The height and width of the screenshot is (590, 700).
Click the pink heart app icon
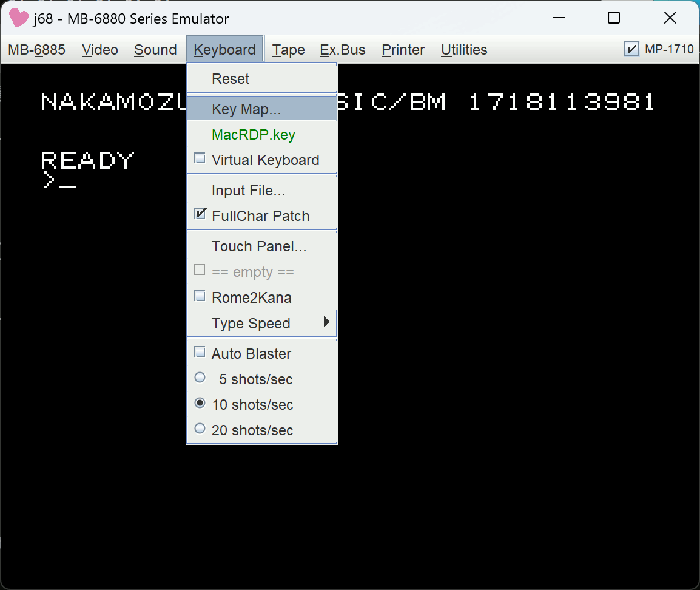tap(19, 18)
